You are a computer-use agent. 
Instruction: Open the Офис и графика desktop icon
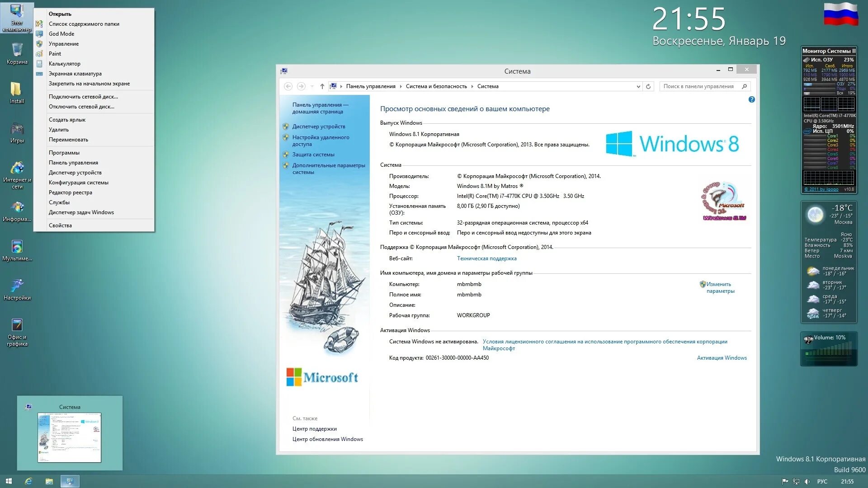[x=17, y=333]
